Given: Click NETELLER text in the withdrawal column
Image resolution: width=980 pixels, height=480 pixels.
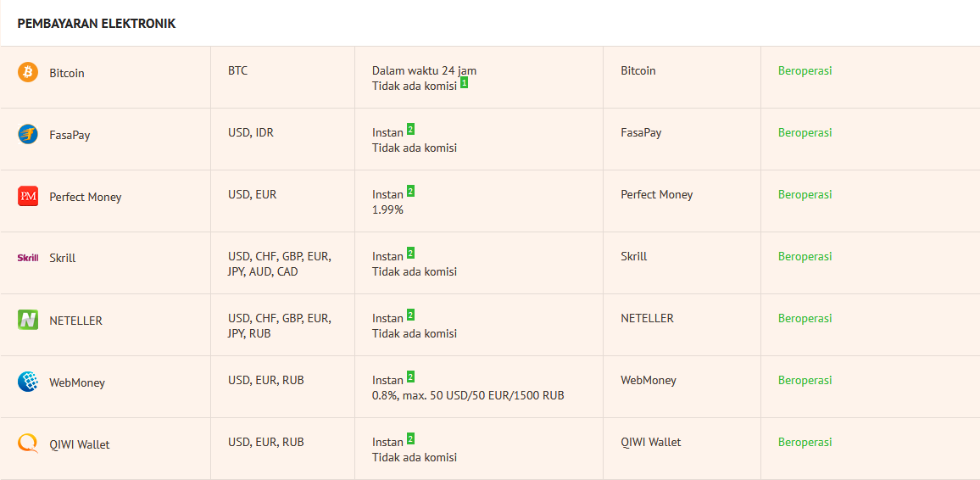Looking at the screenshot, I should coord(647,318).
